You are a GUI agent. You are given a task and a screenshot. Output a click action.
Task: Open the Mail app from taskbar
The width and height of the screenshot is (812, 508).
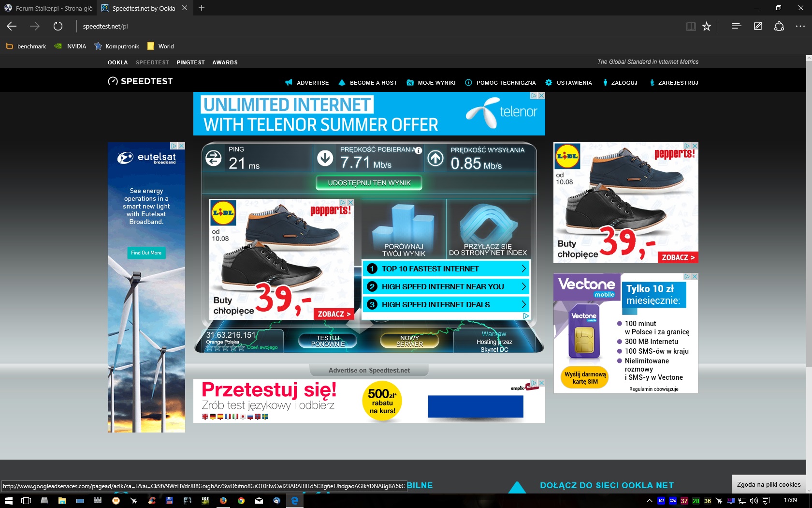(x=259, y=501)
